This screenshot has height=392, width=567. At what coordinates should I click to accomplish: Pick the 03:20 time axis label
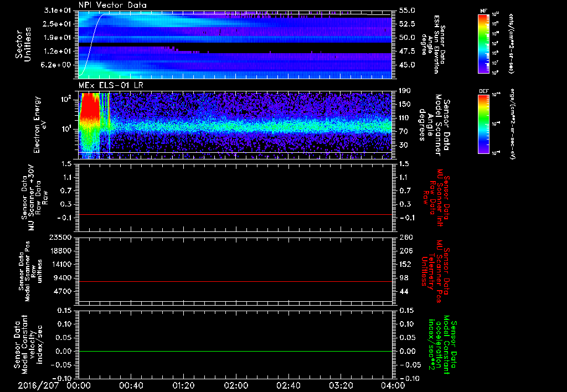pos(340,385)
